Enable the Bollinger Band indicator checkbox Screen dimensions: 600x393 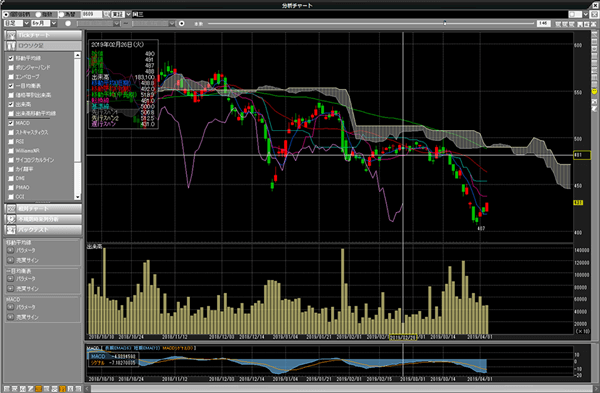pyautogui.click(x=11, y=68)
